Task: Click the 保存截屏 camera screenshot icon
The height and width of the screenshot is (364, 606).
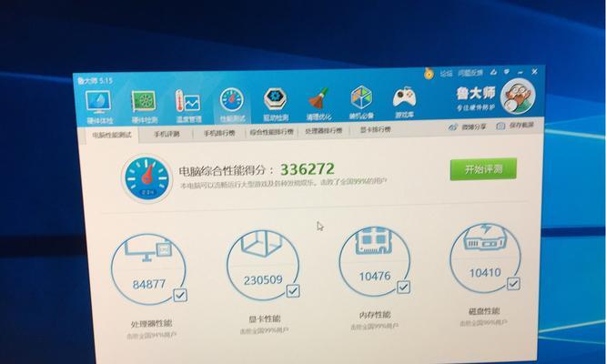Action: tap(500, 126)
